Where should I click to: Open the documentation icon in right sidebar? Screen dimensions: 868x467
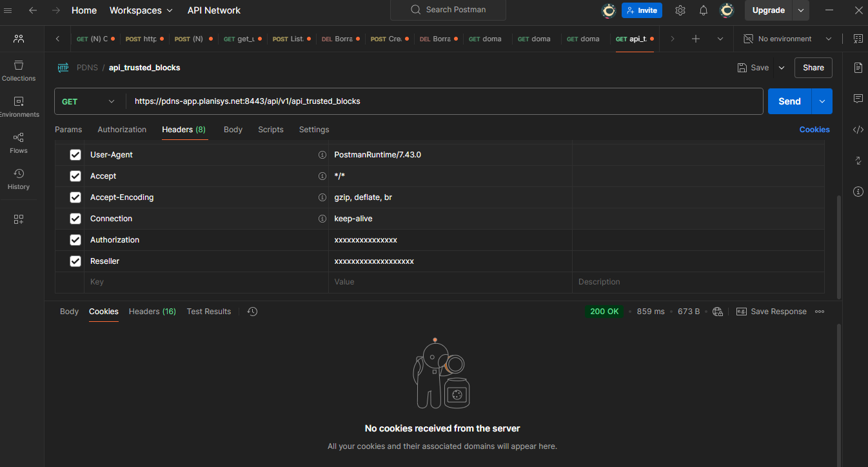click(858, 68)
